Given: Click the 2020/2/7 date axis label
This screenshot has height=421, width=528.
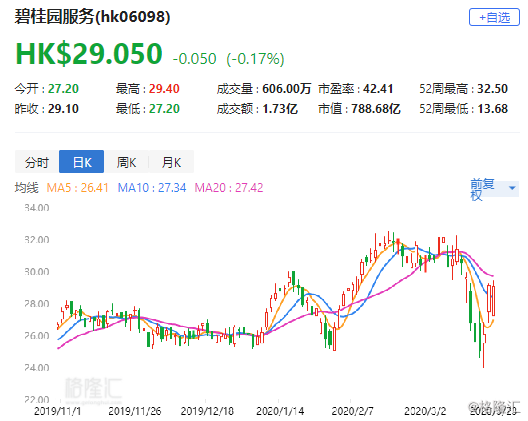Looking at the screenshot, I should coord(352,411).
